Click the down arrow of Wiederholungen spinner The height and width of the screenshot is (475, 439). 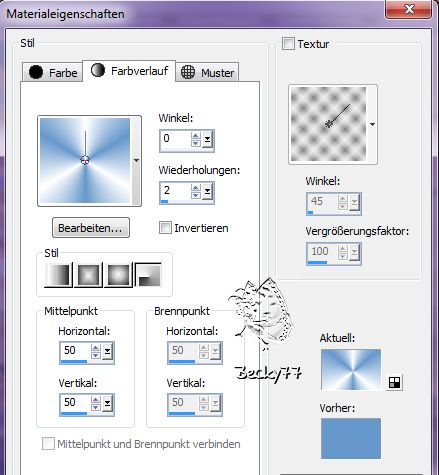196,195
